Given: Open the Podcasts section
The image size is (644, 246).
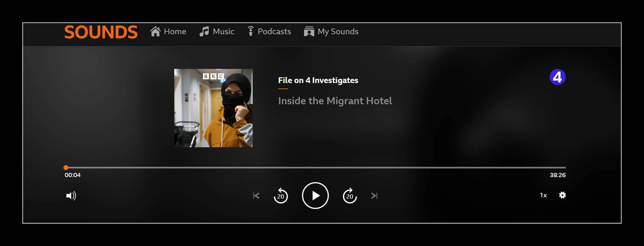Looking at the screenshot, I should tap(269, 31).
